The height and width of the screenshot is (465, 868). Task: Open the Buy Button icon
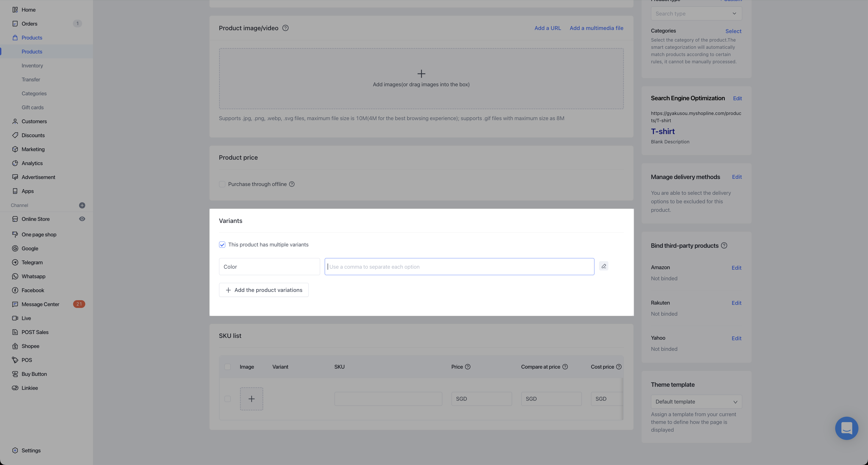pyautogui.click(x=15, y=374)
